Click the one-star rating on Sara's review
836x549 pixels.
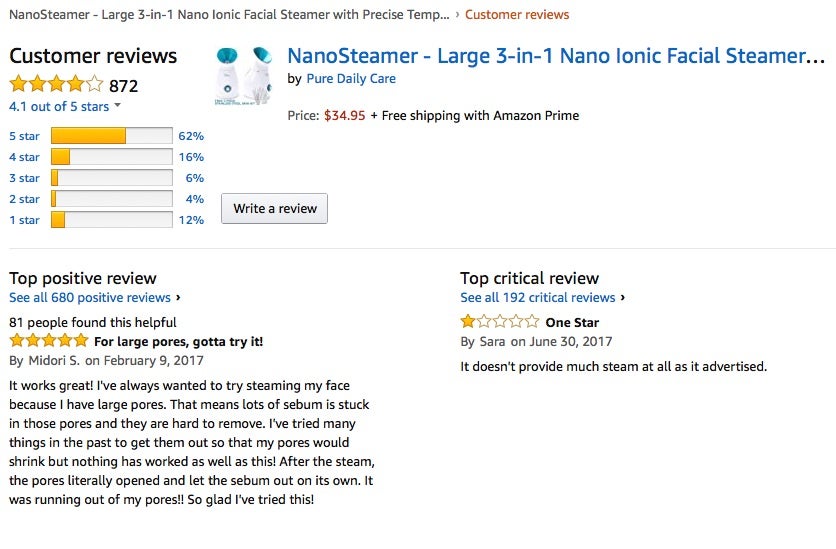tap(500, 321)
